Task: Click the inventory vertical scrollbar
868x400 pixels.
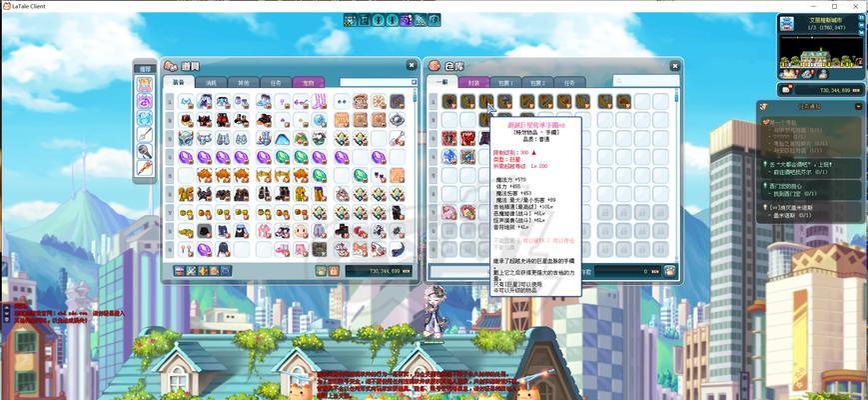Action: pyautogui.click(x=416, y=175)
